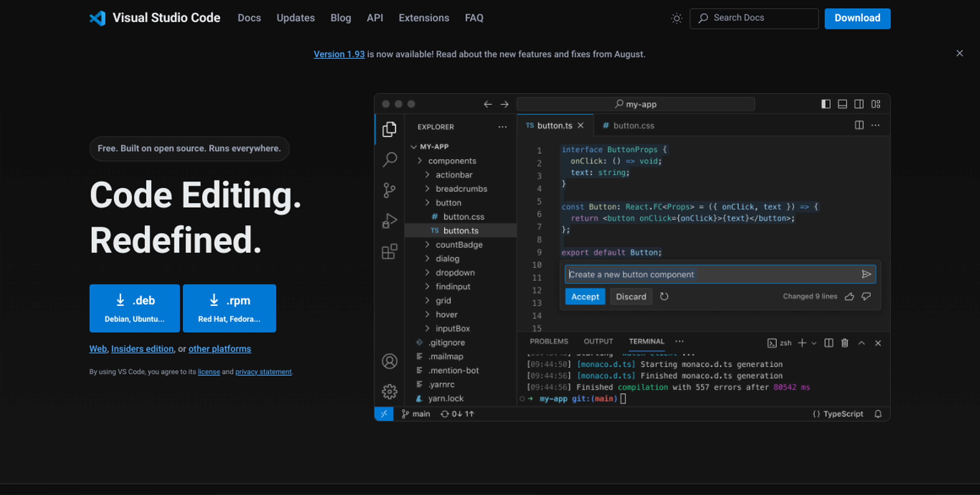Open Source Control icon in activity bar

389,190
